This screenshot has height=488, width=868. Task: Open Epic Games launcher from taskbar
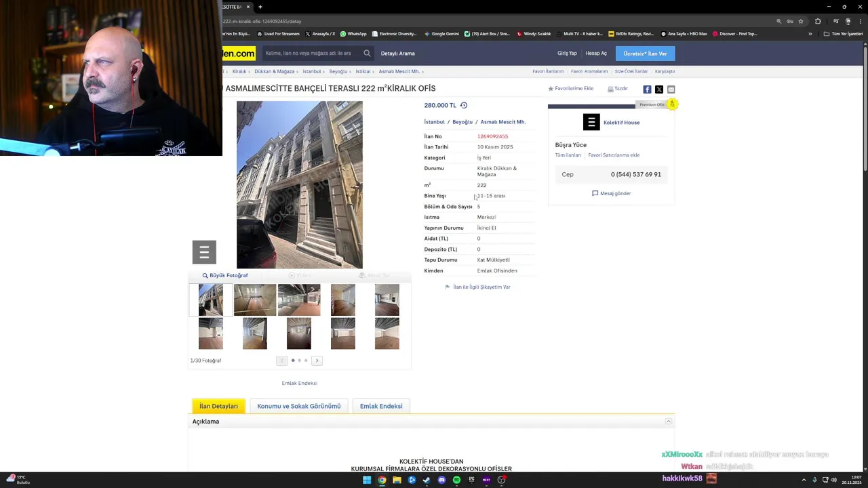471,480
